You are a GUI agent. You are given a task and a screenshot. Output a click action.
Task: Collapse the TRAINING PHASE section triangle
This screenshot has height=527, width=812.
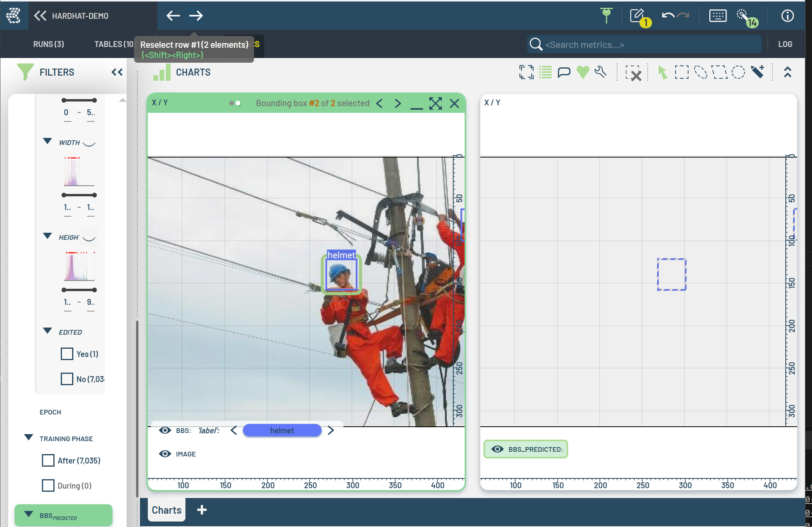pyautogui.click(x=29, y=437)
